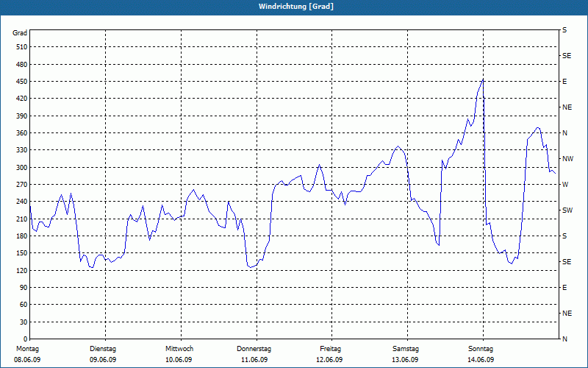Pick the date 09.06.09
Image resolution: width=588 pixels, height=368 pixels.
pos(103,360)
